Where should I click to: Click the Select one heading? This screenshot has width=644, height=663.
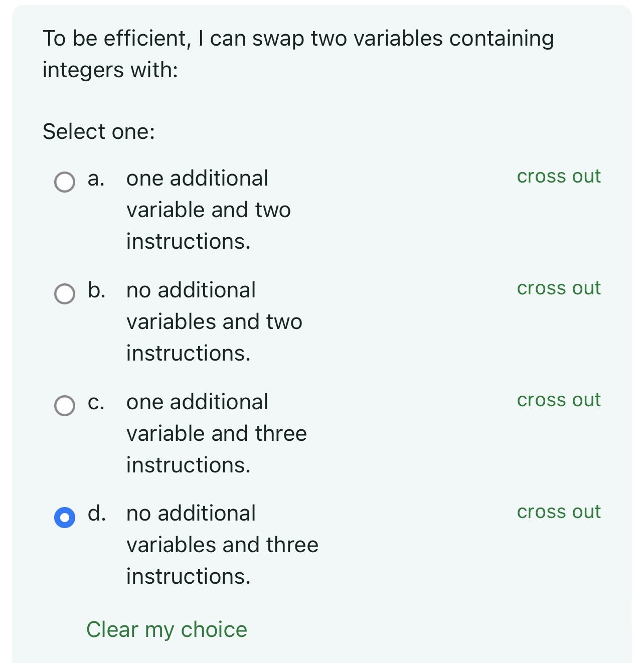click(98, 131)
